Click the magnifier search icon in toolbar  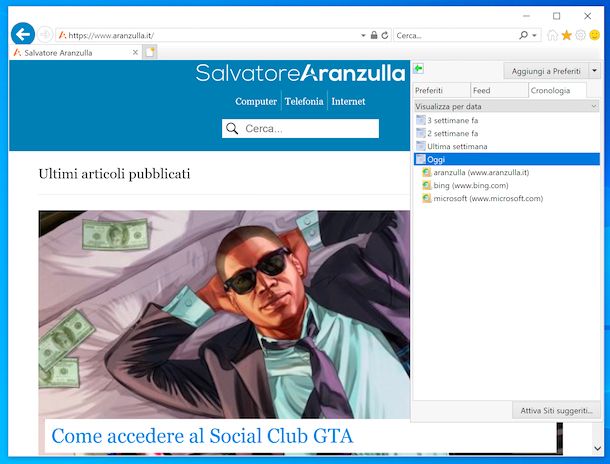524,35
